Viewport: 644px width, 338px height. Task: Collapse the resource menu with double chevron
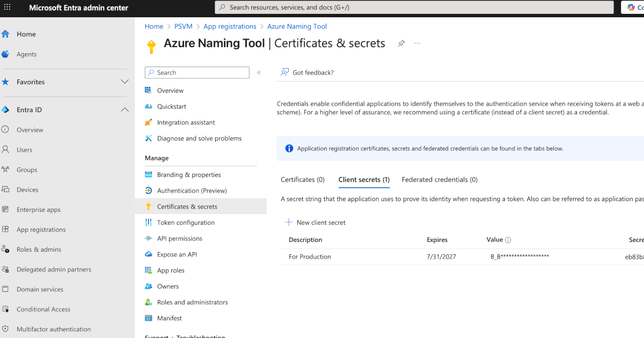[259, 72]
